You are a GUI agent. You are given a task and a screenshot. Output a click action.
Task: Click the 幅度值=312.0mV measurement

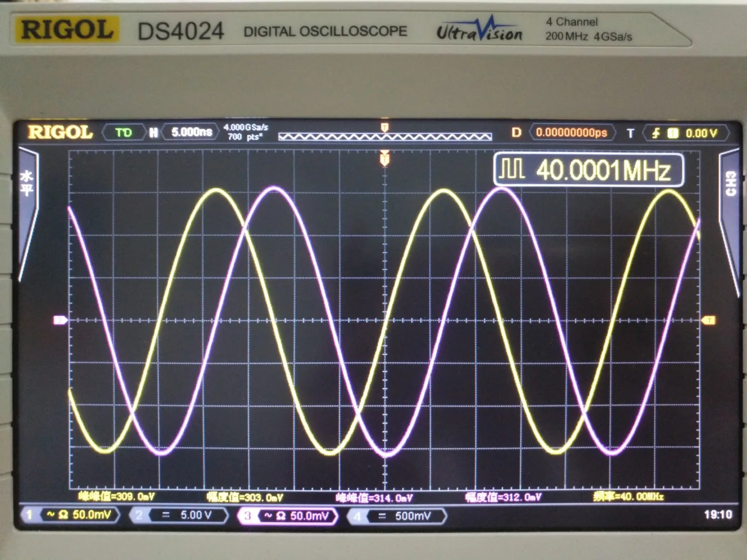tap(503, 497)
